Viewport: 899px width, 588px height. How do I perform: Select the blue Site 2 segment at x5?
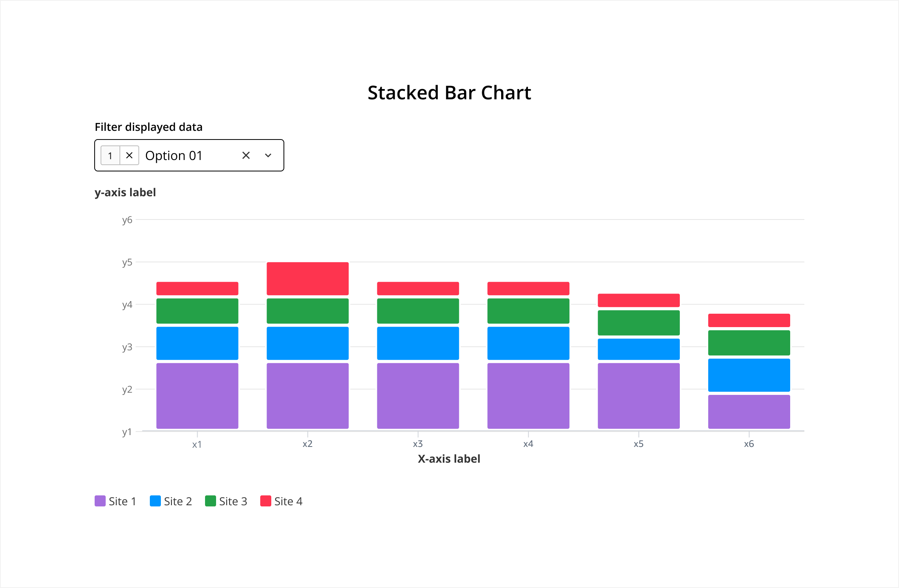click(639, 349)
